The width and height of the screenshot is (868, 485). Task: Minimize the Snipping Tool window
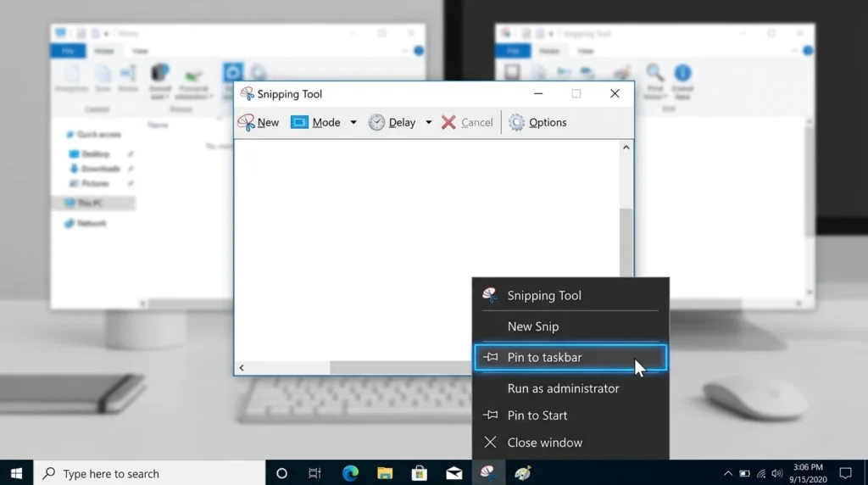coord(538,93)
